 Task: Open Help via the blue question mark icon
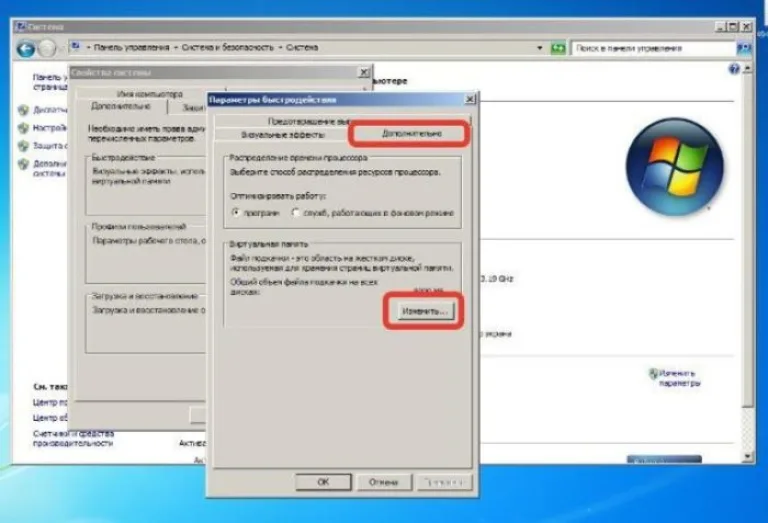734,69
